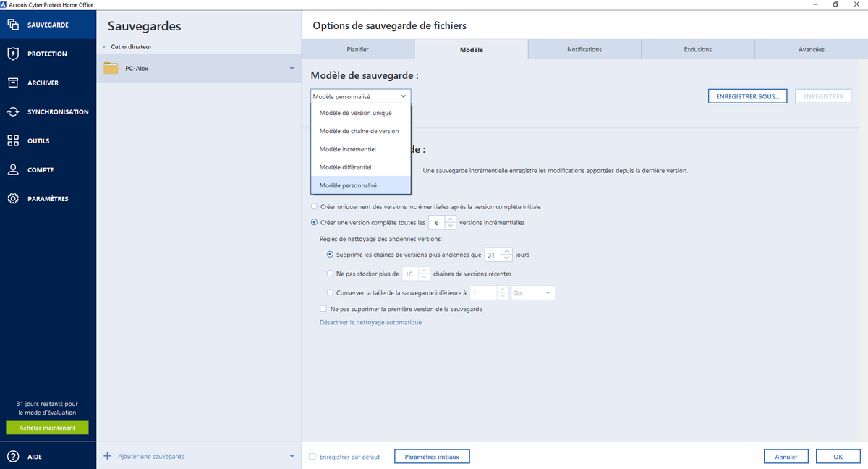Screen dimensions: 868x469
Task: Click the ENREGISTRER SOUS... button
Action: coord(747,96)
